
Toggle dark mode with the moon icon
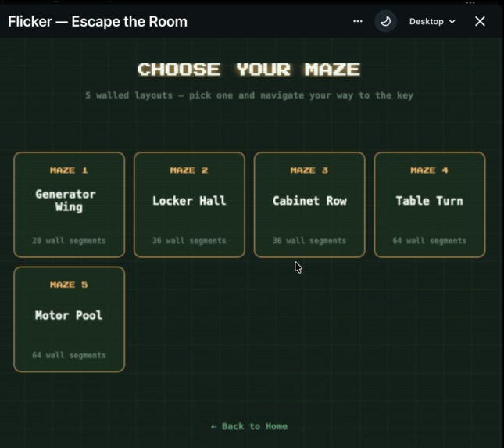coord(385,22)
